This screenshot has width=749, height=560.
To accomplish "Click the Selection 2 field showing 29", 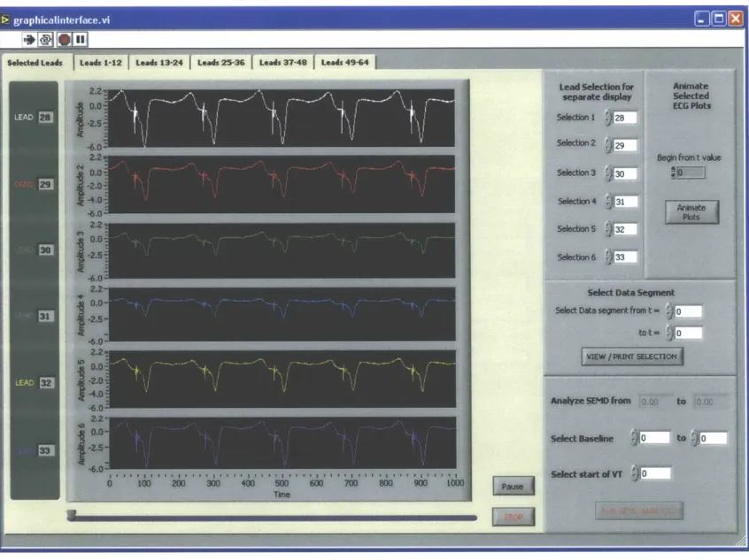I will tap(625, 145).
